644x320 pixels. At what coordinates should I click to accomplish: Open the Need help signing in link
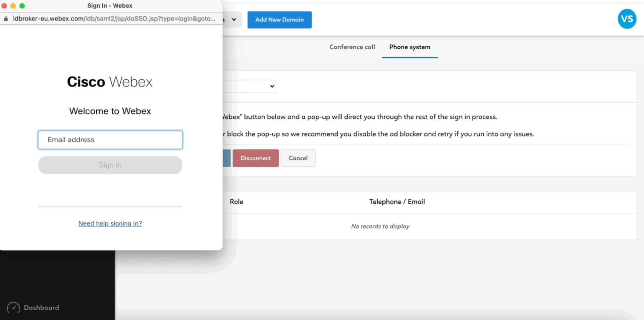coord(110,223)
